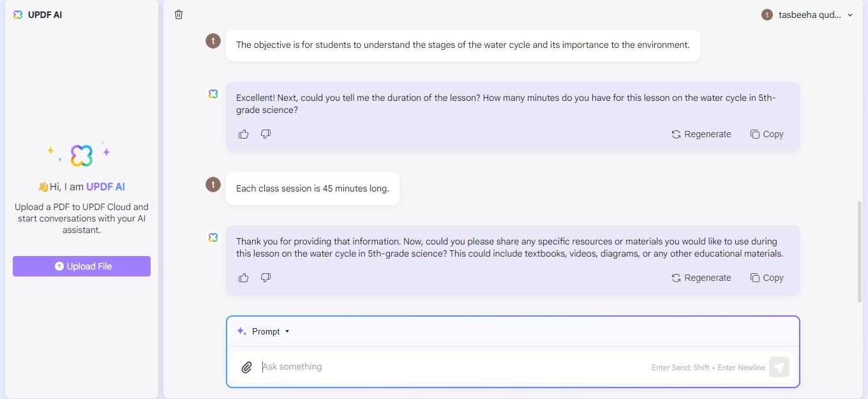Image resolution: width=868 pixels, height=399 pixels.
Task: Click the Ask something input field
Action: [383, 366]
